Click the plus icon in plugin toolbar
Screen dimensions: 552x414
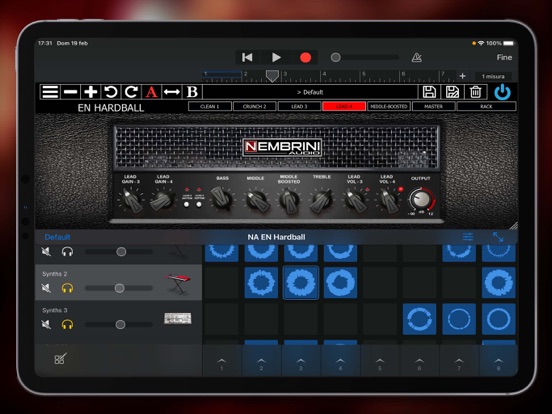pyautogui.click(x=90, y=92)
